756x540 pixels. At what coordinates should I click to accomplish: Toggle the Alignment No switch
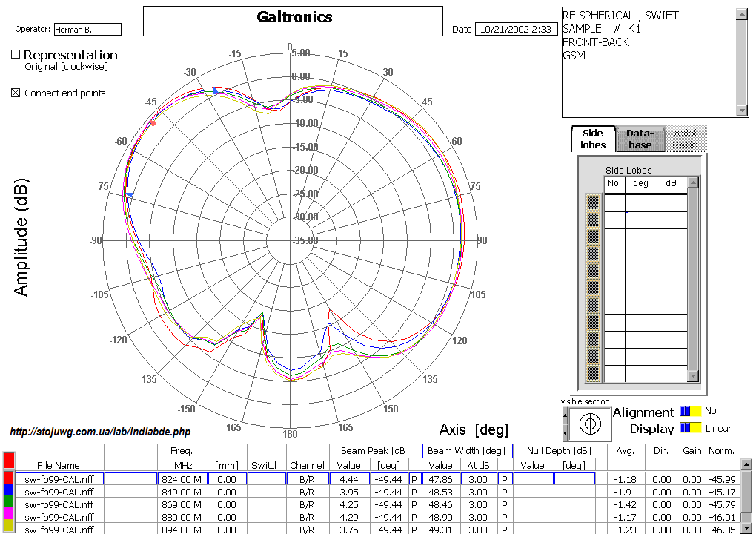[691, 411]
